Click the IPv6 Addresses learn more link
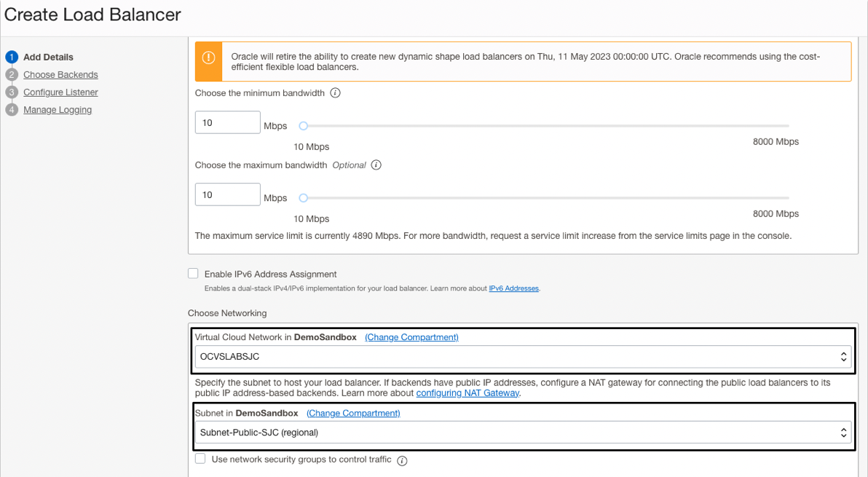 point(514,288)
